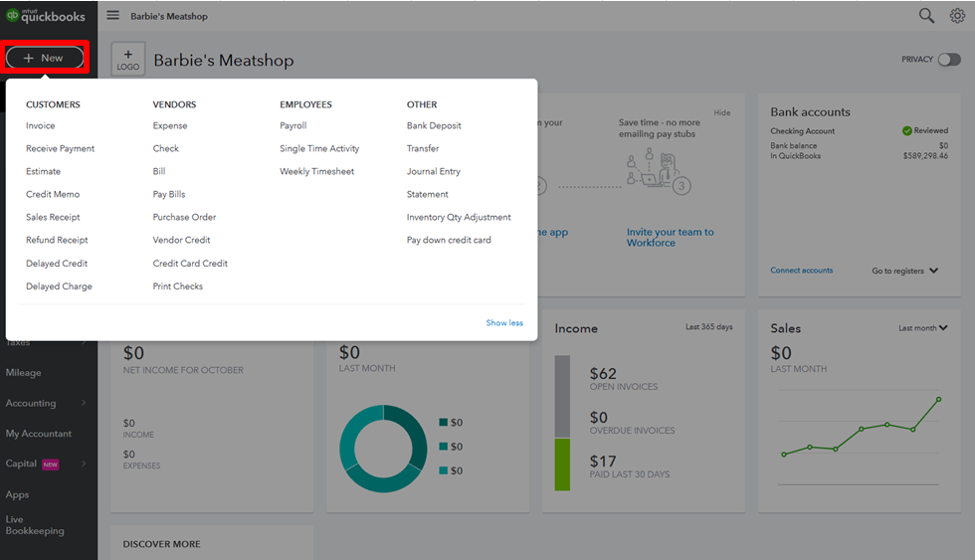Click the Connect accounts link
This screenshot has height=560, width=975.
coord(802,271)
